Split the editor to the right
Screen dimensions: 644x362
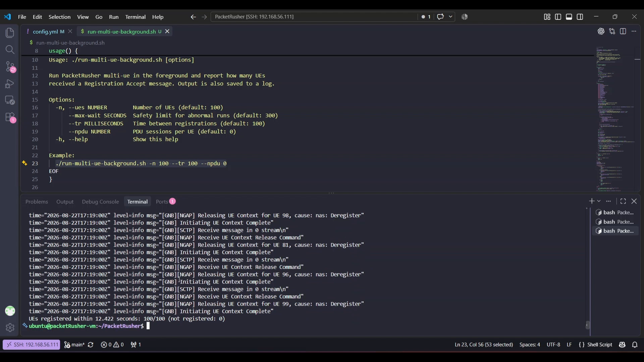623,31
